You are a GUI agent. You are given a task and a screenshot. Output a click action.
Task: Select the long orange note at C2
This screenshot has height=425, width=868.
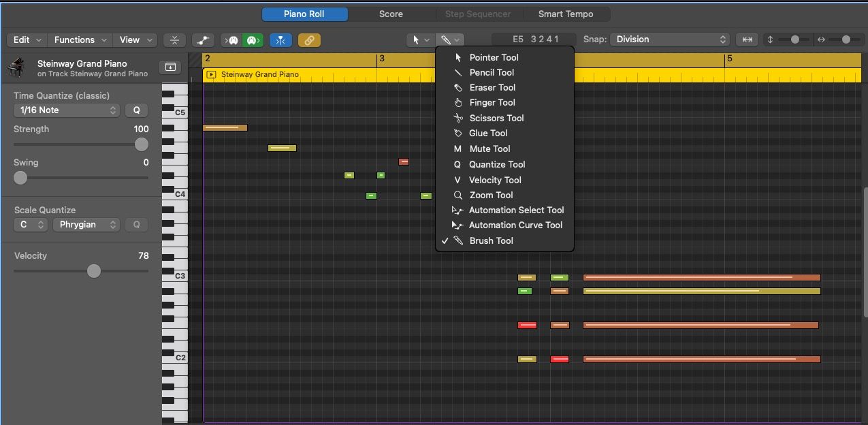(x=702, y=359)
